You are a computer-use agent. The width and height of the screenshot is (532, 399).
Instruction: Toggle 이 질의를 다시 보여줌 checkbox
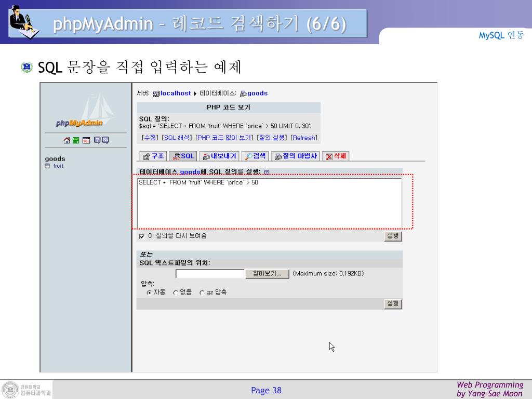pyautogui.click(x=141, y=236)
